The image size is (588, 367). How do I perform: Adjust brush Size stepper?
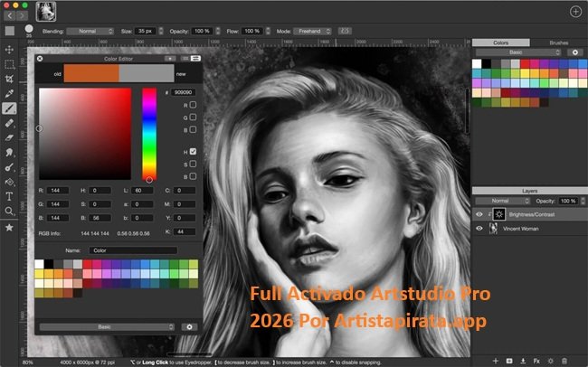tap(161, 31)
